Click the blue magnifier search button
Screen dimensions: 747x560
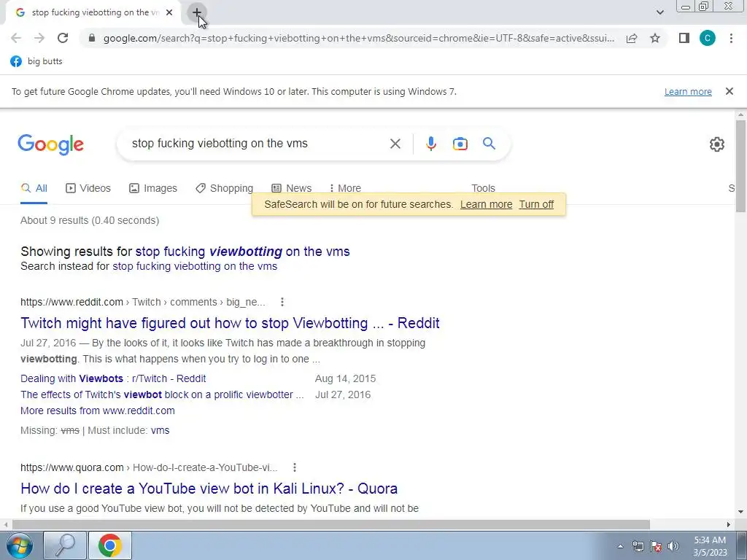point(489,144)
